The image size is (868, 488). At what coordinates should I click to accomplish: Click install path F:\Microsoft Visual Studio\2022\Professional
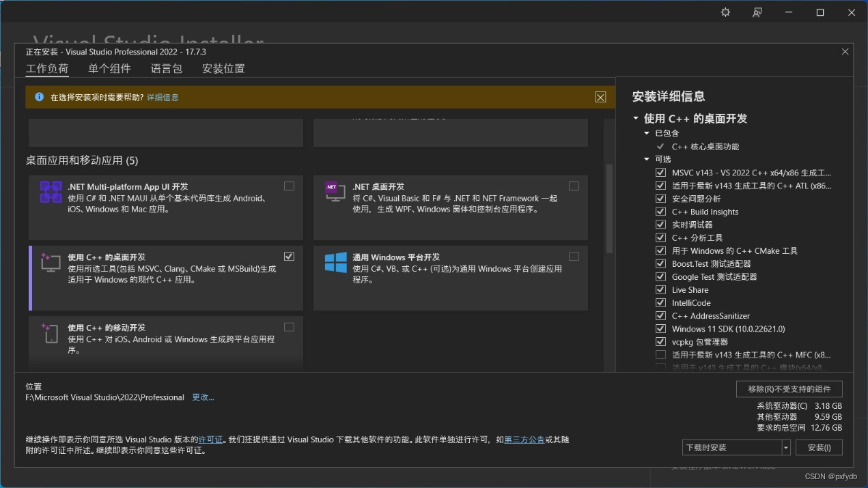(x=105, y=397)
